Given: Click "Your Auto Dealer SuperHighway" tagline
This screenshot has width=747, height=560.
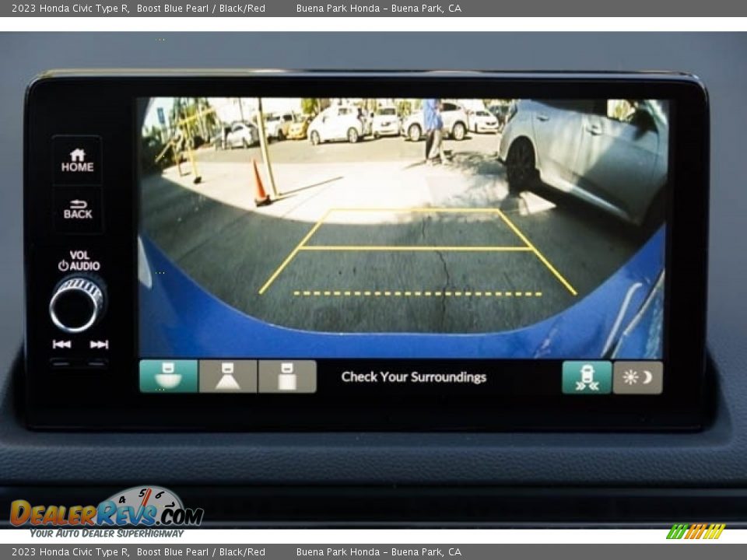Looking at the screenshot, I should pyautogui.click(x=107, y=533).
